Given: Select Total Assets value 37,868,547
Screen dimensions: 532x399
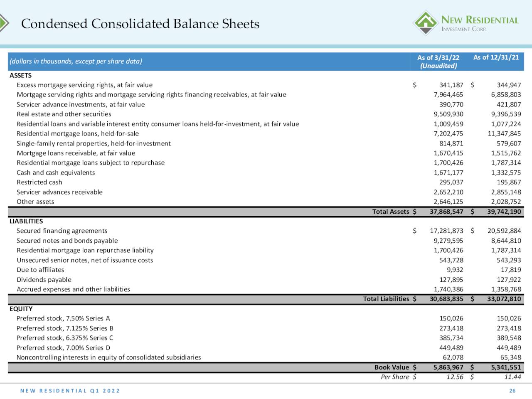Looking at the screenshot, I should (x=447, y=212).
